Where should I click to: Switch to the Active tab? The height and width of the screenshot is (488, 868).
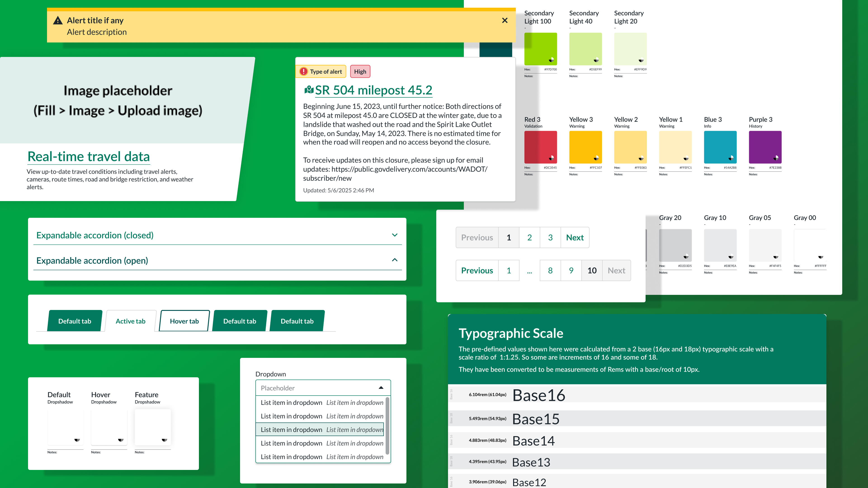pos(130,321)
